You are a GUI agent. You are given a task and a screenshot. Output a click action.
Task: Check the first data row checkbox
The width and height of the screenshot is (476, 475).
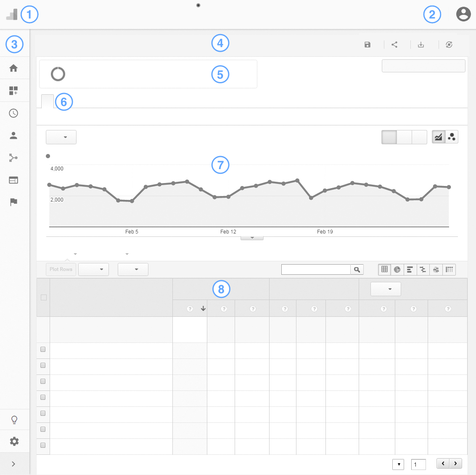[x=43, y=349]
